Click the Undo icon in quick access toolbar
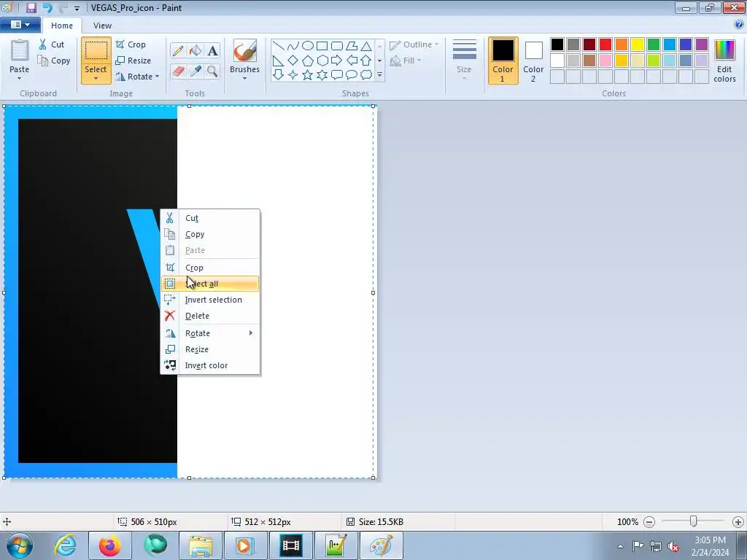The image size is (747, 560). click(47, 7)
